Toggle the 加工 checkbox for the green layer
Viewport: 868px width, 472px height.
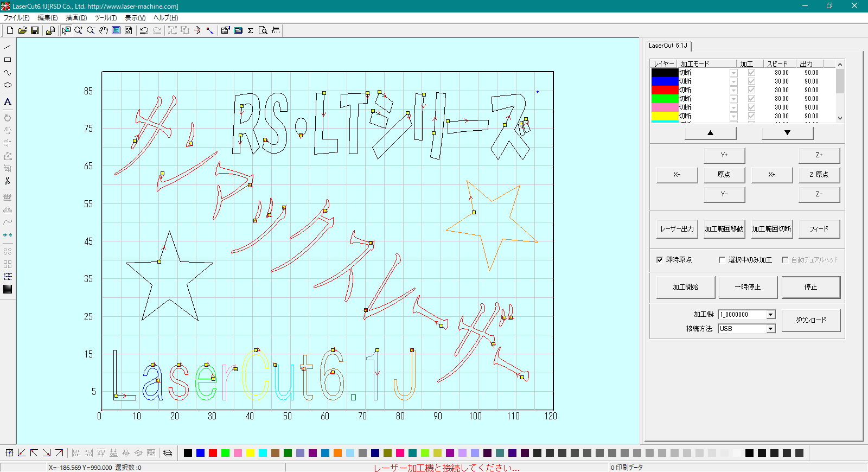click(751, 99)
